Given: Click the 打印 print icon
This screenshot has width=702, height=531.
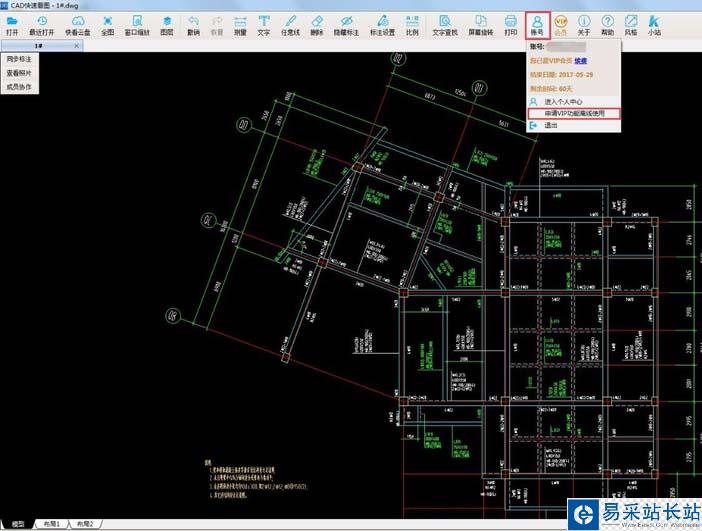Looking at the screenshot, I should (510, 26).
